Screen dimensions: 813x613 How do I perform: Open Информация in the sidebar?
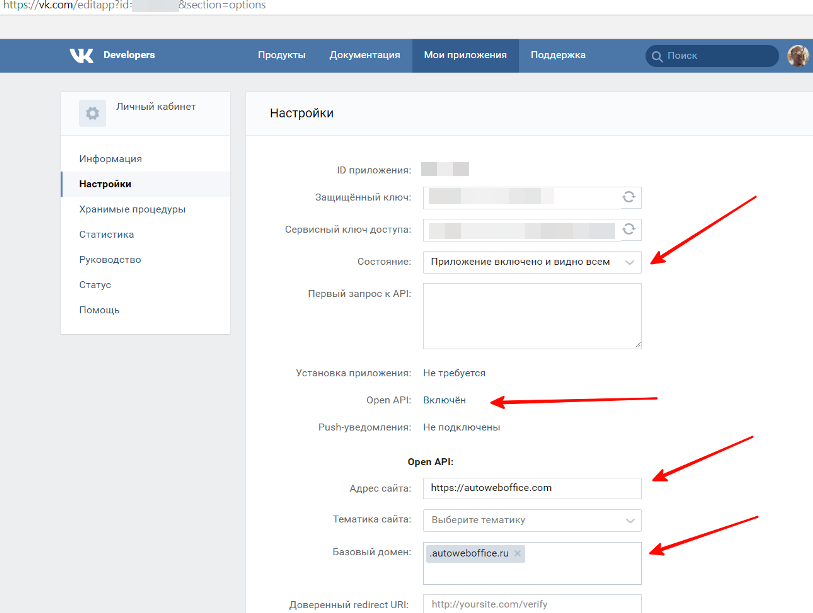tap(110, 159)
